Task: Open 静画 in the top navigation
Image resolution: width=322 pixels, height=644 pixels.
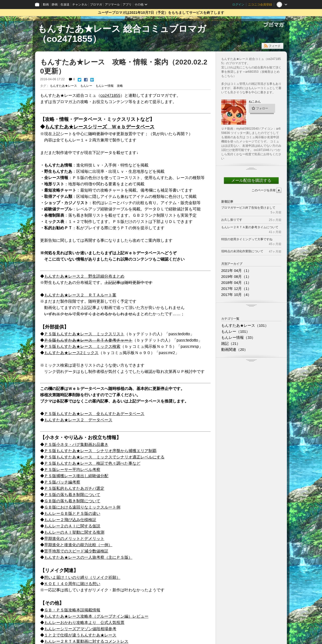Action: click(54, 5)
